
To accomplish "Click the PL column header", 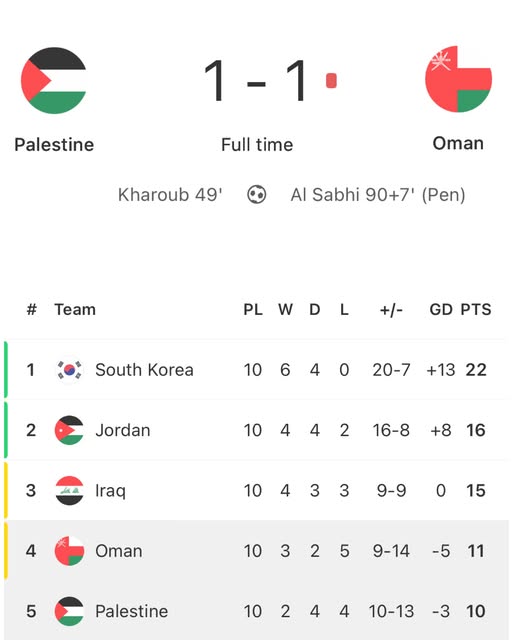I will [253, 309].
